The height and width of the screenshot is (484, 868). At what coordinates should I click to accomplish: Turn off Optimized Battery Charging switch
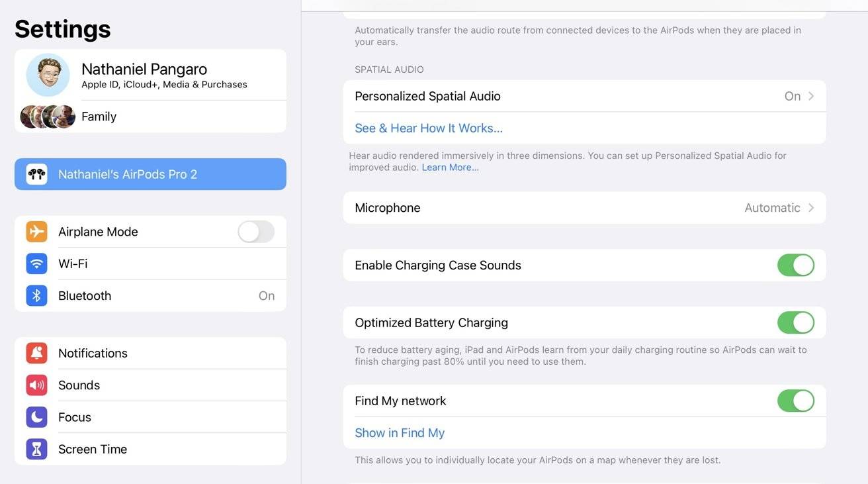coord(795,323)
